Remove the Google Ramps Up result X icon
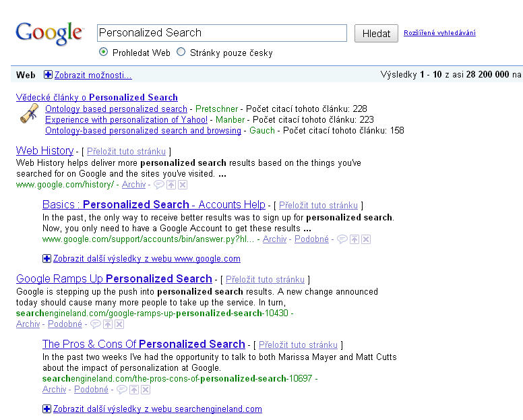This screenshot has height=420, width=523. coord(119,324)
